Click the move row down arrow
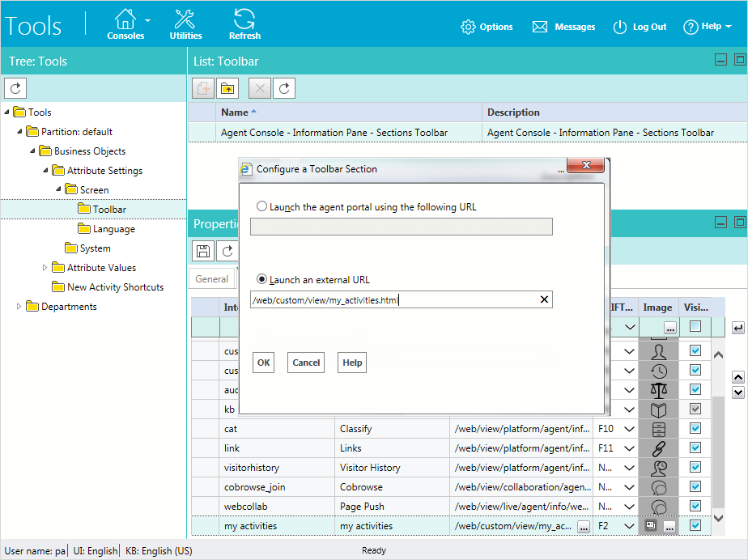Screen dimensions: 748x560 (738, 392)
